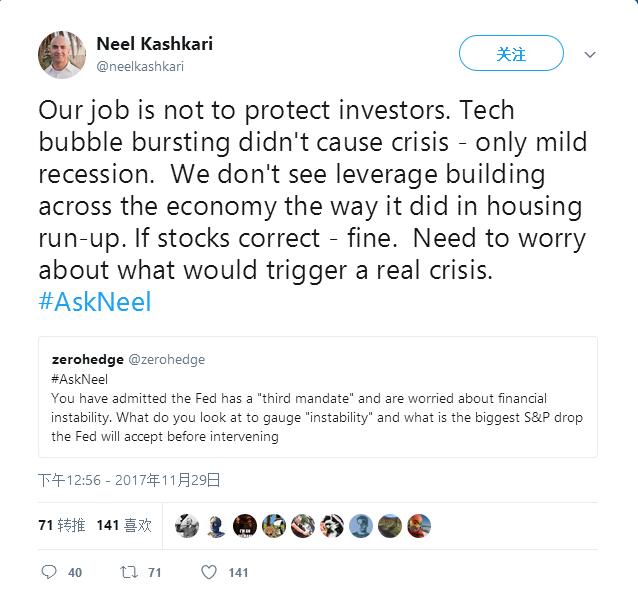Open the @neelkashkari handle link
Screen dimensions: 638x603
pos(140,67)
